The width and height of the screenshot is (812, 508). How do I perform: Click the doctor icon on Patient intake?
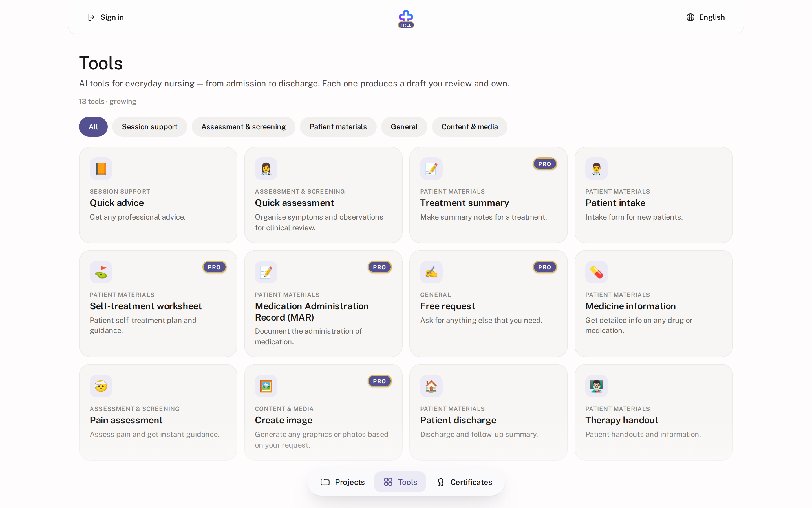(x=596, y=169)
